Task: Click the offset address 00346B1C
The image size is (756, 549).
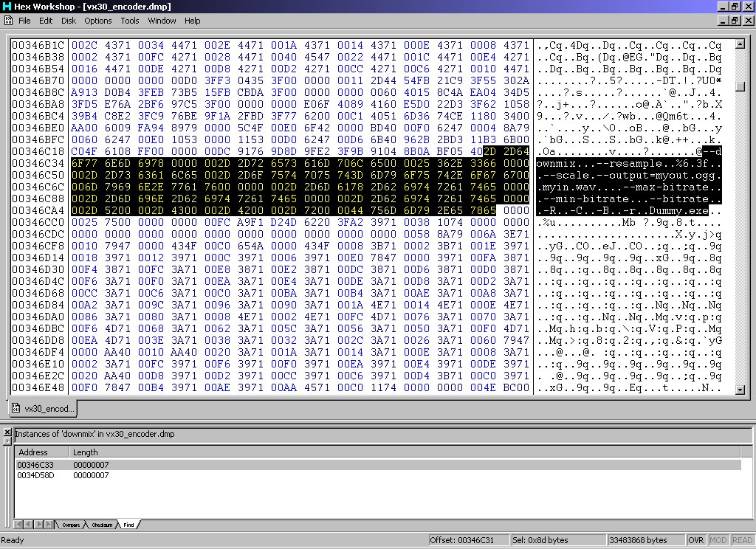Action: [38, 45]
